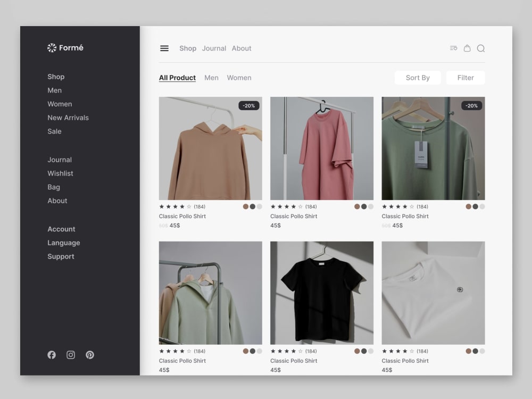The width and height of the screenshot is (532, 399).
Task: Click star rating under pink t-shirt
Action: pos(286,206)
